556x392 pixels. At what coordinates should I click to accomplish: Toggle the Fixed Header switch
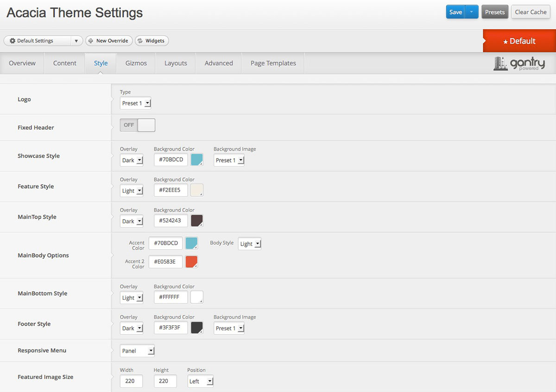(138, 125)
